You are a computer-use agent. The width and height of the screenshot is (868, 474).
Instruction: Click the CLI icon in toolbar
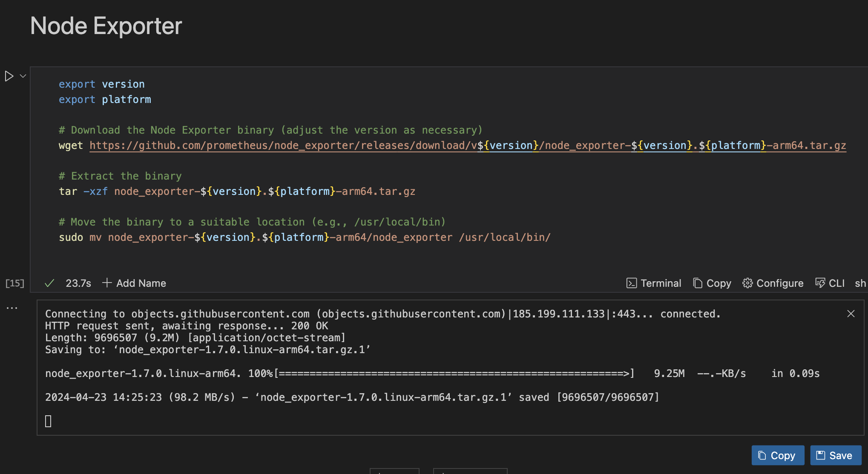820,283
